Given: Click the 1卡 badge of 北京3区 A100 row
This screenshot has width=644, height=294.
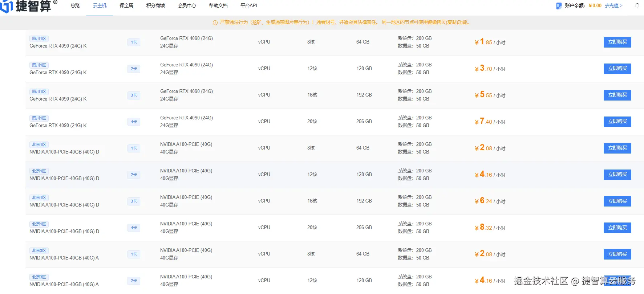Looking at the screenshot, I should (x=134, y=254).
